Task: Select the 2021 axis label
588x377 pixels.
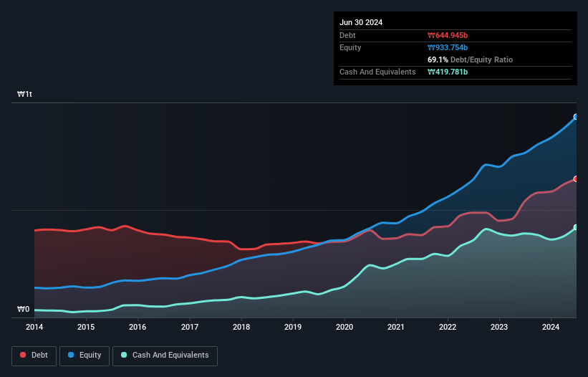Action: pos(396,327)
